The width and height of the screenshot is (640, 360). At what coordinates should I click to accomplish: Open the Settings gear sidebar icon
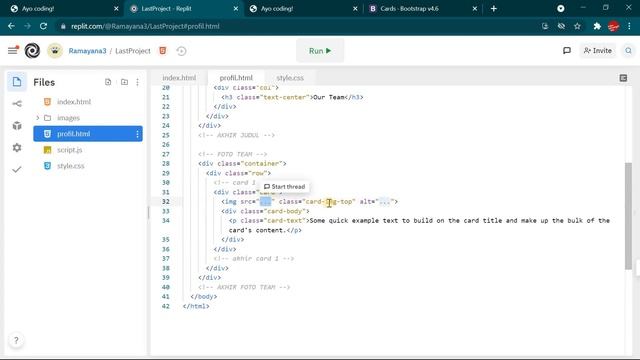[17, 147]
